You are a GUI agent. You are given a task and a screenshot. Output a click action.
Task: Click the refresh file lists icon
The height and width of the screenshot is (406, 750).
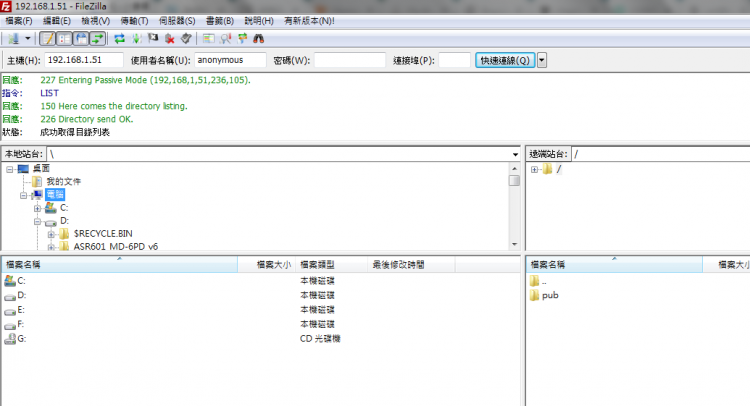(119, 39)
